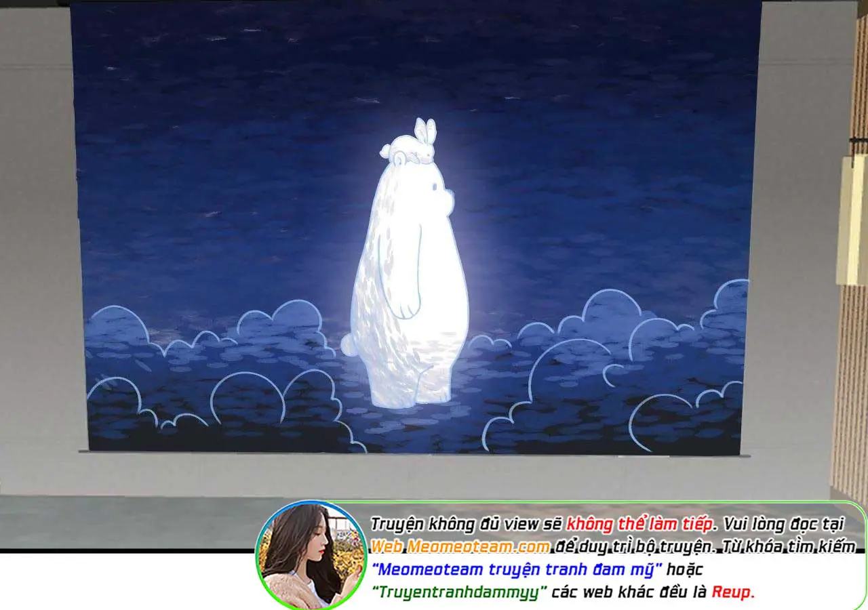Click the red "không thể làm tiếp" text
Image resolution: width=868 pixels, height=610 pixels.
[x=640, y=524]
